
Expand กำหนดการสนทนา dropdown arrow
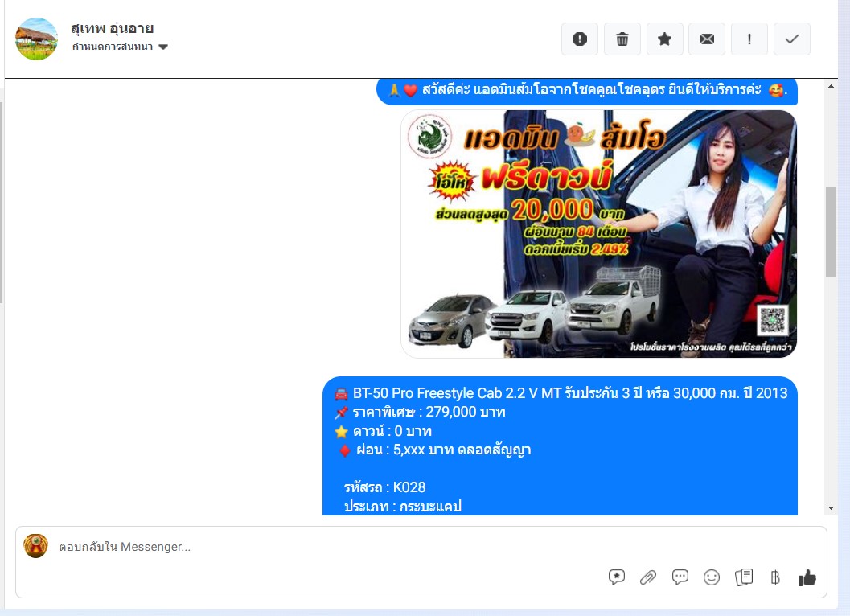pos(163,47)
